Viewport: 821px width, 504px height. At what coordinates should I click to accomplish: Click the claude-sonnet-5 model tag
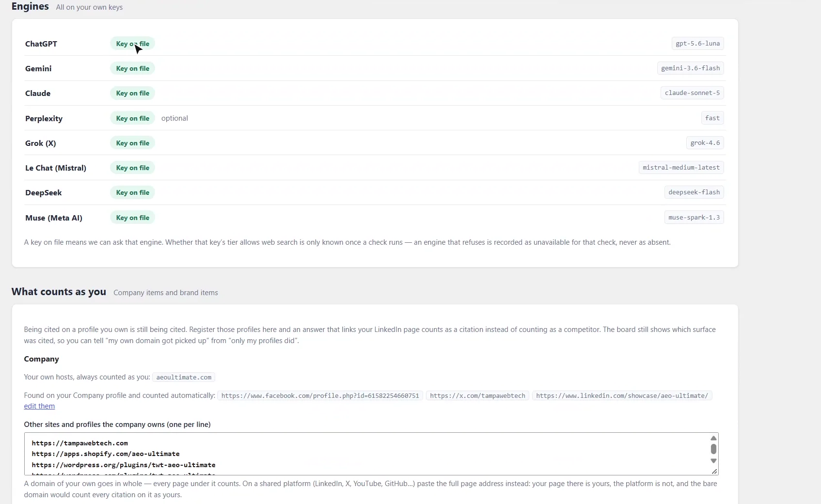[692, 93]
